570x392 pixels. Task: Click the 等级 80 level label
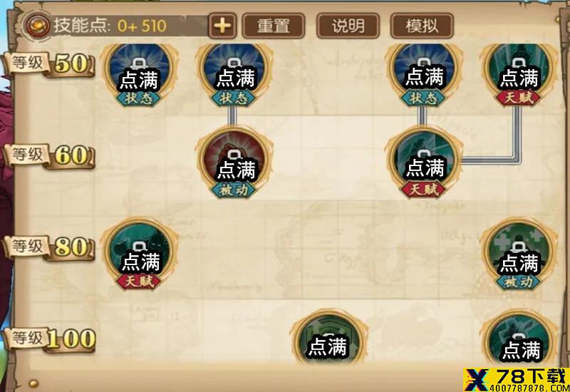(49, 248)
